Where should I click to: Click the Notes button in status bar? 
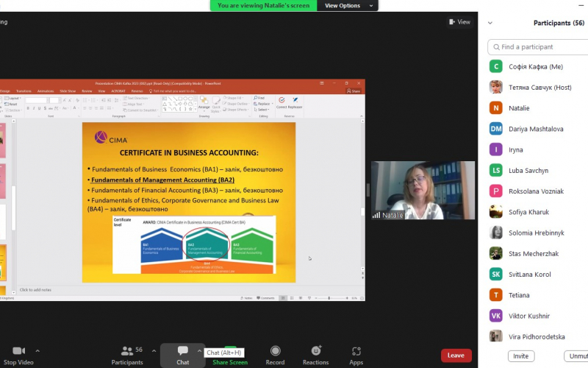tap(246, 298)
